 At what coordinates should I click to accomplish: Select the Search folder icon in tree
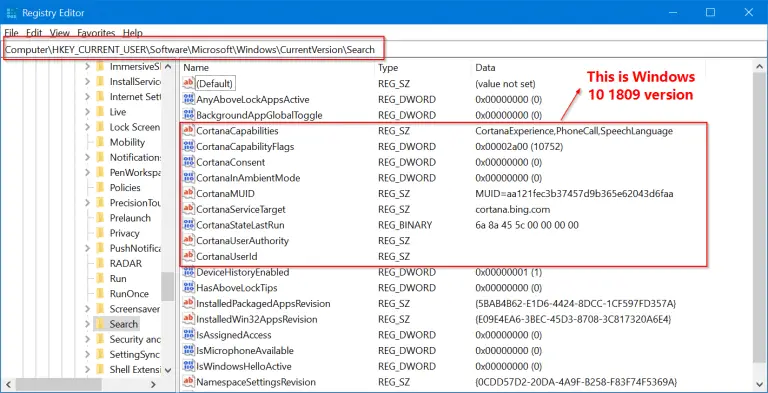click(100, 324)
